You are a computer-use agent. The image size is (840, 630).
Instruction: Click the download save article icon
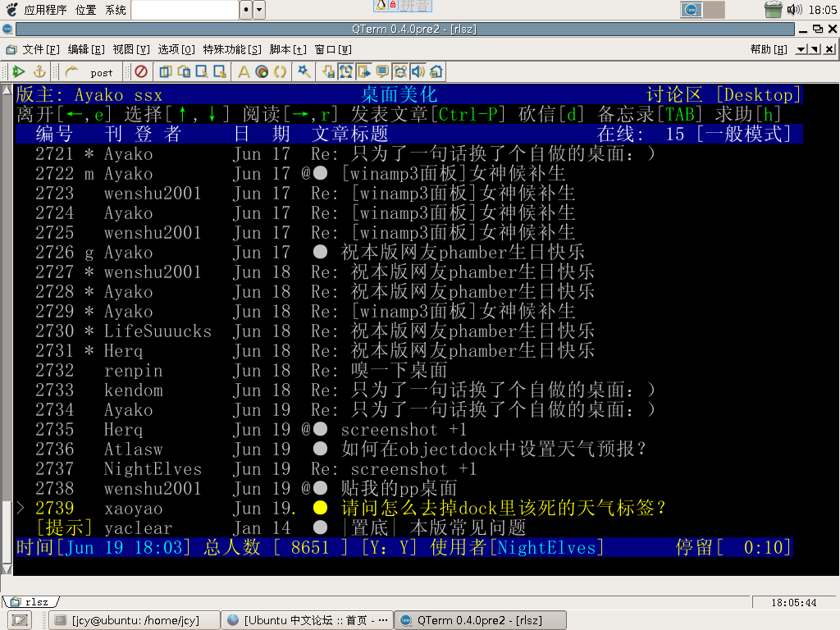[x=328, y=71]
